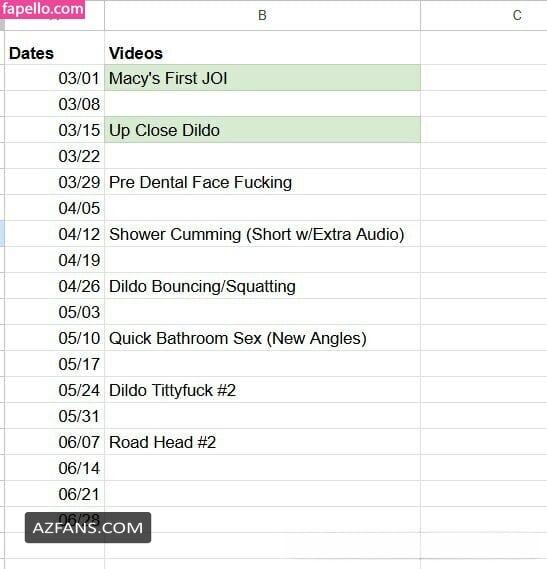The width and height of the screenshot is (547, 569).
Task: Select the green cell dated 03/15
Action: (262, 130)
